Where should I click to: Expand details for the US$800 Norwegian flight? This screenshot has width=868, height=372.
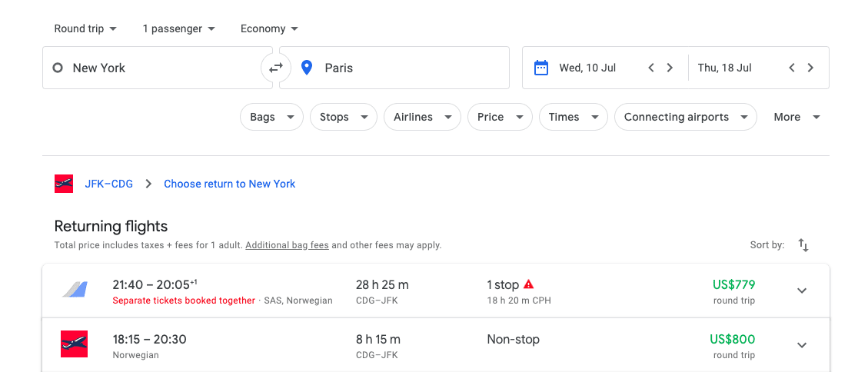[x=802, y=345]
